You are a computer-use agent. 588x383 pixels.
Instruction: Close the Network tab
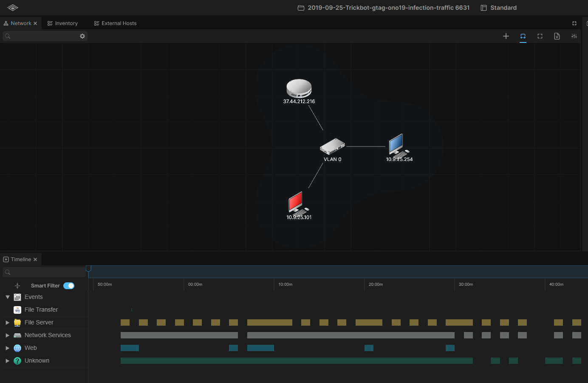tap(35, 23)
